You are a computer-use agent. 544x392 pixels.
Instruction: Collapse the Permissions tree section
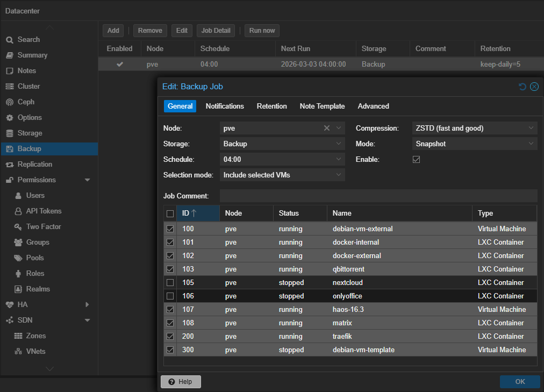coord(87,180)
